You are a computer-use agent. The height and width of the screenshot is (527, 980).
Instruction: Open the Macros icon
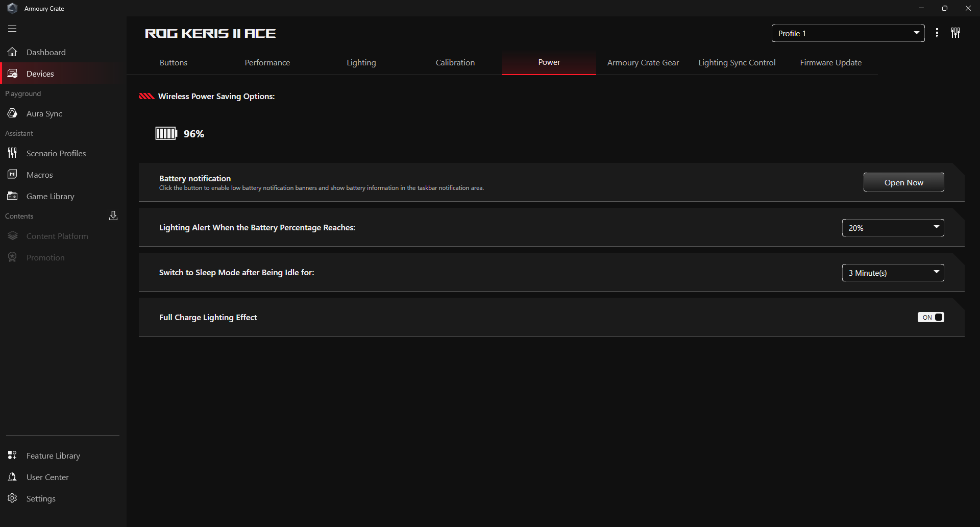tap(12, 175)
